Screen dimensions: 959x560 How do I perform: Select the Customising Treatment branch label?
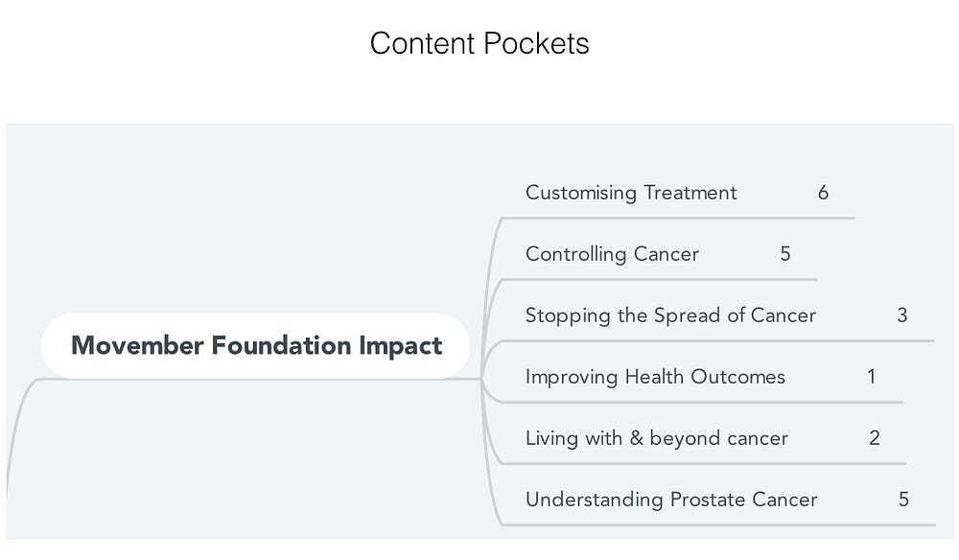pyautogui.click(x=631, y=193)
